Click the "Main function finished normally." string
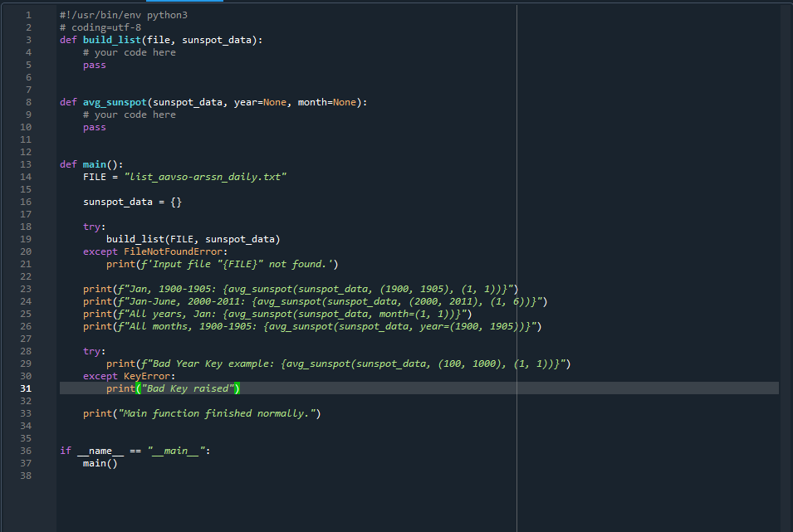The image size is (793, 532). click(x=217, y=413)
